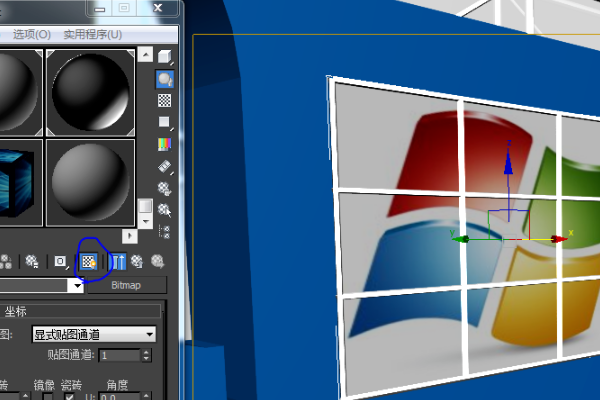Screen dimensions: 600x400
Task: Open the 显式贴图通道 dropdown
Action: pos(94,335)
